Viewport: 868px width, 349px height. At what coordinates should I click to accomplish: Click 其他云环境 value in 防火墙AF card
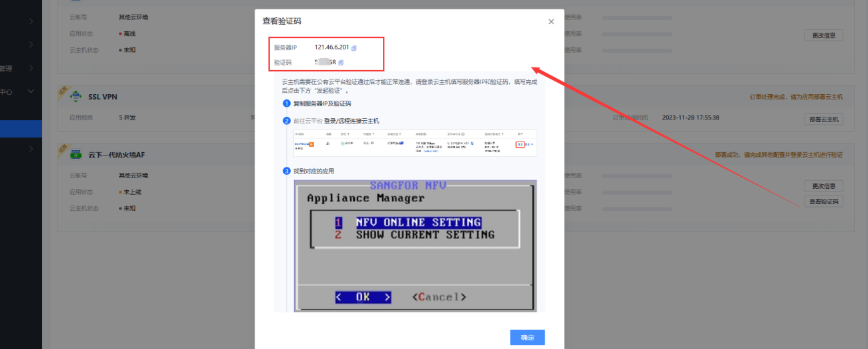[134, 176]
